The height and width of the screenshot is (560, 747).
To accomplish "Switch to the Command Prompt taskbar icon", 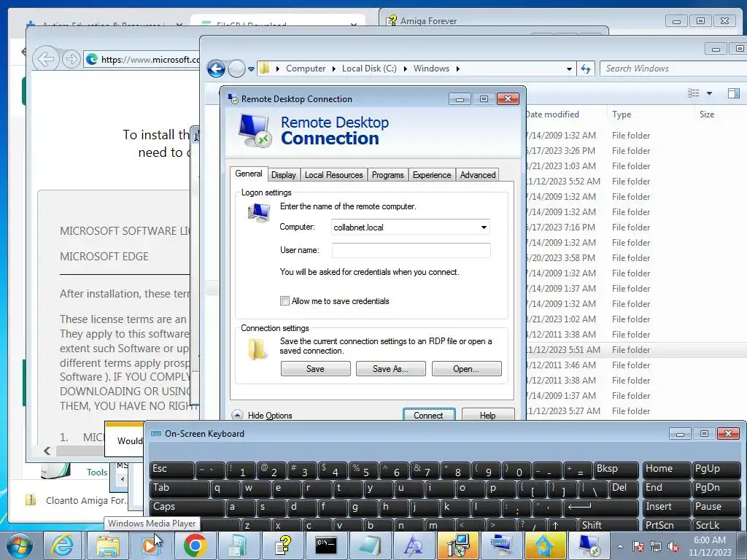I will pyautogui.click(x=326, y=545).
